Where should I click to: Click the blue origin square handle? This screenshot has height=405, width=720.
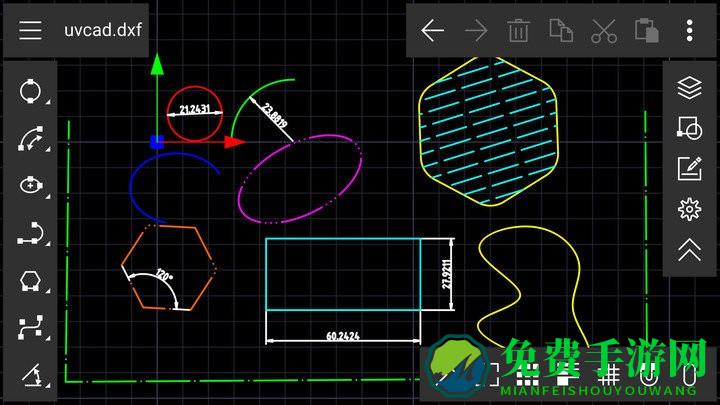coord(157,142)
